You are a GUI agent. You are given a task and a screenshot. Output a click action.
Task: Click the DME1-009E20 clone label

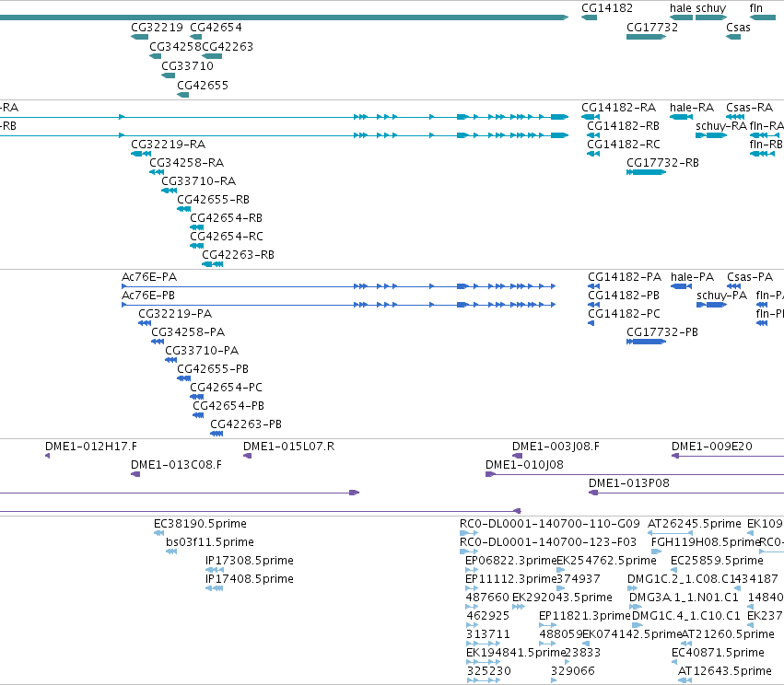tap(711, 447)
